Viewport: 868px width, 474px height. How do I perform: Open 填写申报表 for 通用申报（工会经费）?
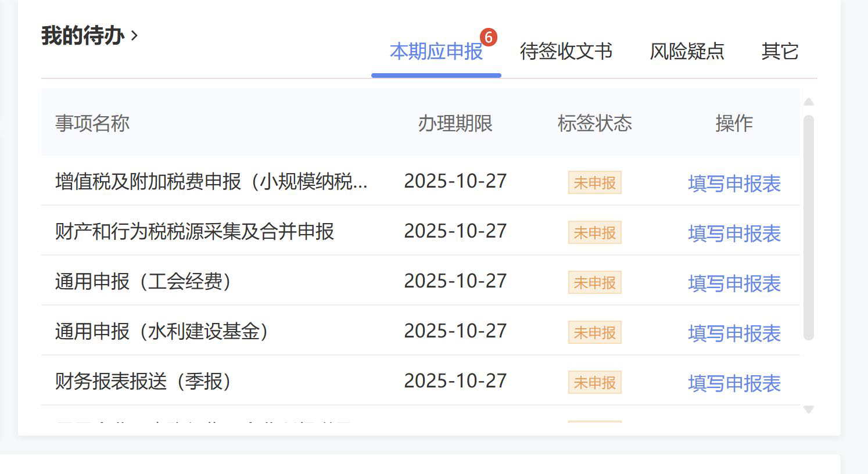734,283
